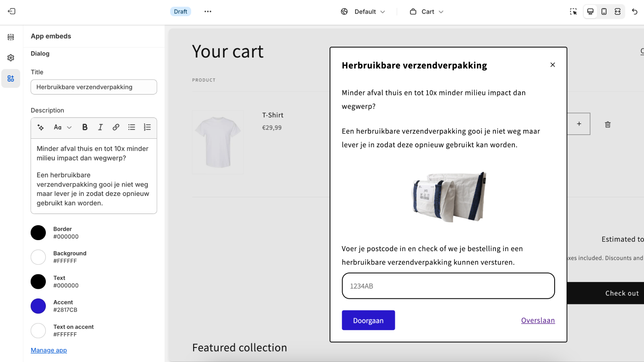Screen dimensions: 644x362
Task: Create a numbered list in the description
Action: pos(147,127)
